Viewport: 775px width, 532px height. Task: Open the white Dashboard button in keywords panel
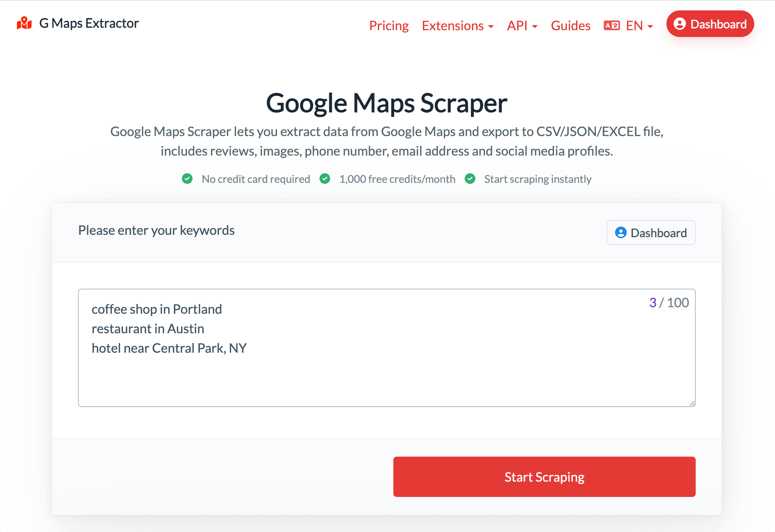(651, 233)
